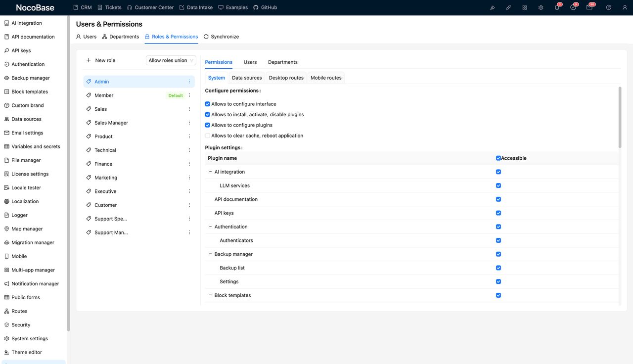Switch to the Data sources permissions tab
Screen dimensions: 633x364
[x=247, y=78]
